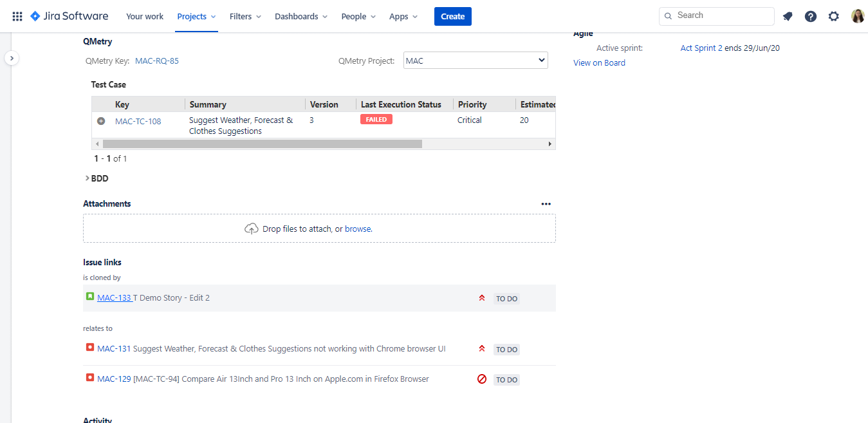Screen dimensions: 868x423
Task: Click the priority arrows icon for MAC-133
Action: coord(482,298)
